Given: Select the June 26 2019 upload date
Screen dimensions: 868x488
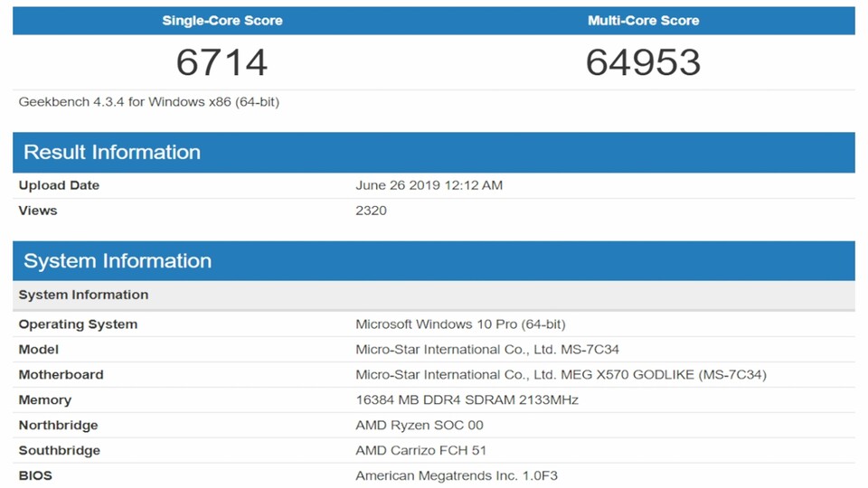Looking at the screenshot, I should 429,185.
